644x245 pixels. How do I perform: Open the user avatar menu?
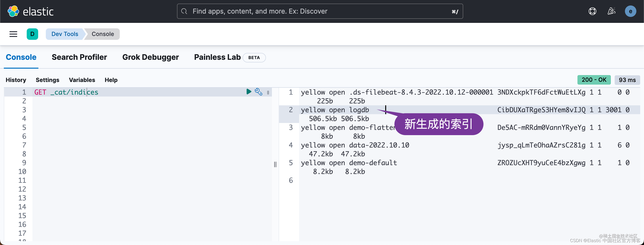point(630,11)
